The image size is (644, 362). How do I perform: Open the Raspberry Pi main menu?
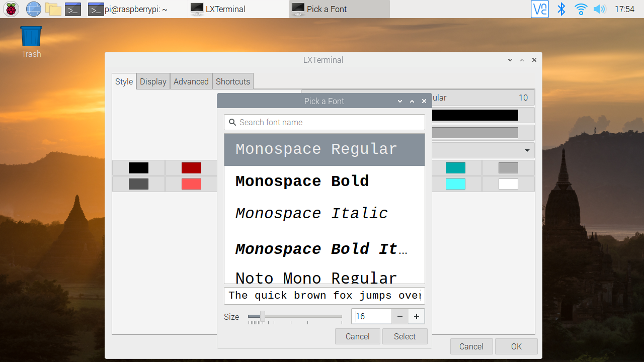coord(11,9)
